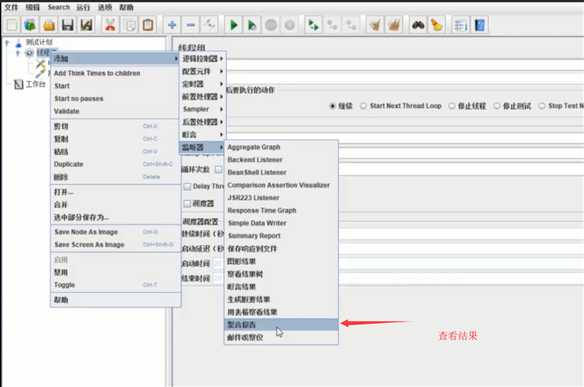This screenshot has width=584, height=387.
Task: Open the 文件 menu in menu bar
Action: coord(11,7)
